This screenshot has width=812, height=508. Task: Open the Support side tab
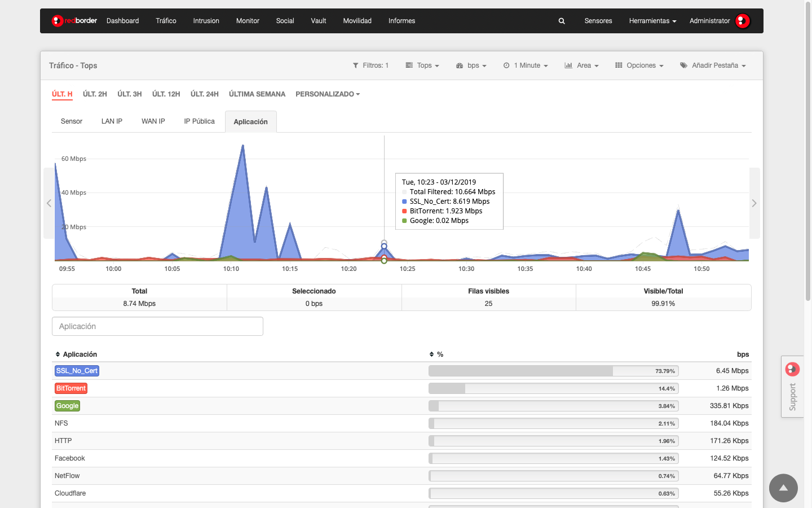pyautogui.click(x=792, y=387)
